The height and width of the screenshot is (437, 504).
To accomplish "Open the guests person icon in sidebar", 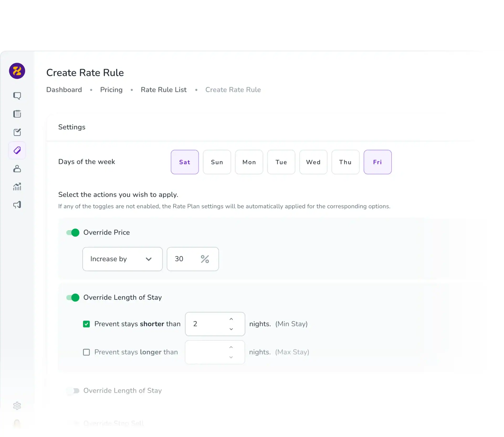I will click(17, 168).
